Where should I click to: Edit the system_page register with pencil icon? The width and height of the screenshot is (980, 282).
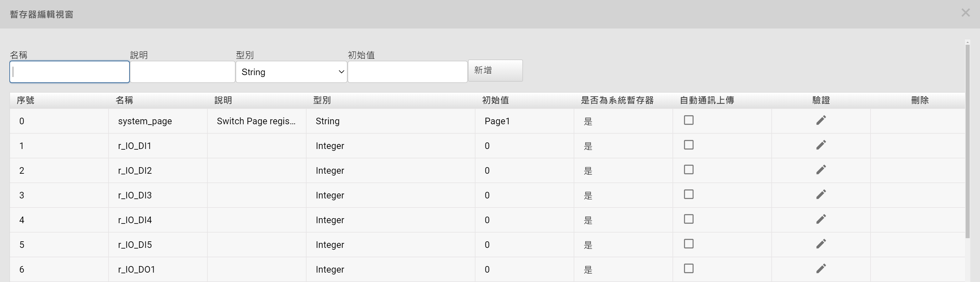click(821, 120)
